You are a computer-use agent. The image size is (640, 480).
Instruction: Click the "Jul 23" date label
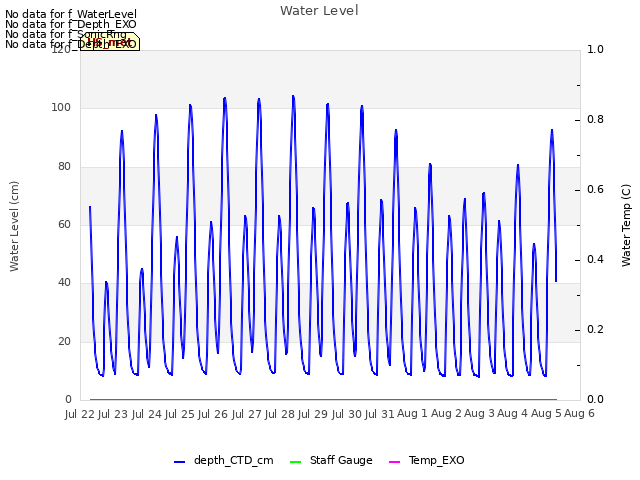(113, 414)
